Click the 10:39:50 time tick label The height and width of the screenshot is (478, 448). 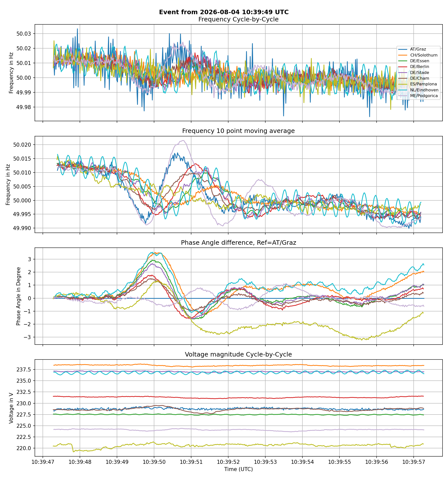[154, 462]
